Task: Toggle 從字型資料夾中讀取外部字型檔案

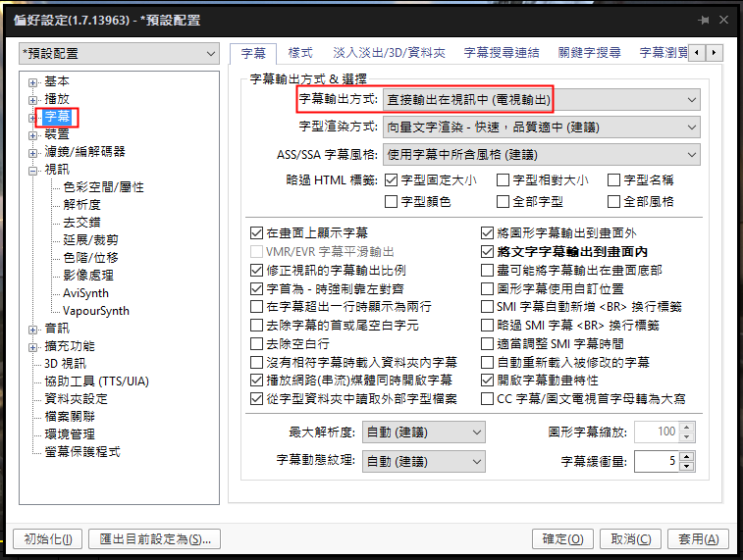Action: pos(256,399)
